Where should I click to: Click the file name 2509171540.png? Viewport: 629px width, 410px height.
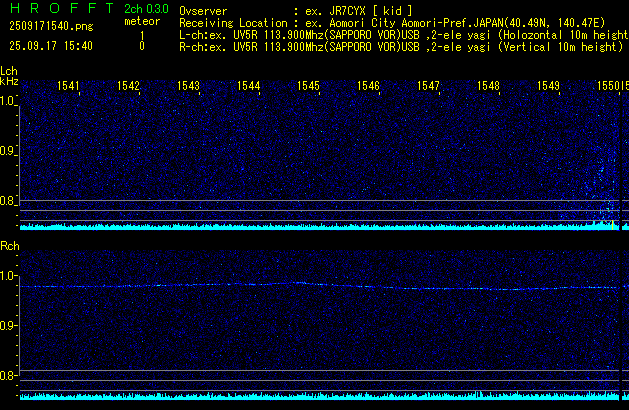(x=51, y=26)
